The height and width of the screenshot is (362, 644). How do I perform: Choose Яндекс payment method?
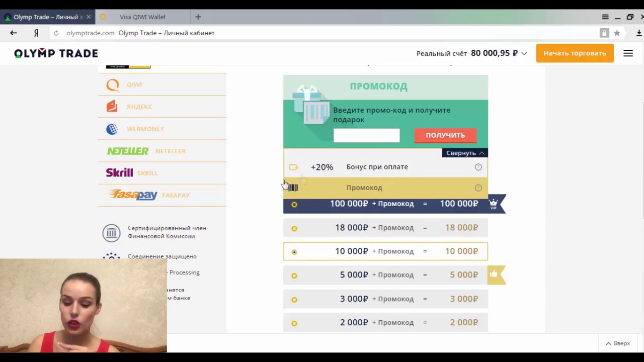click(162, 107)
